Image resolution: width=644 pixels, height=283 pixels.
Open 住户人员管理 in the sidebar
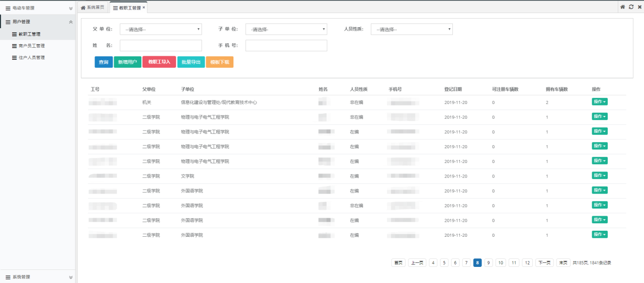[x=31, y=58]
